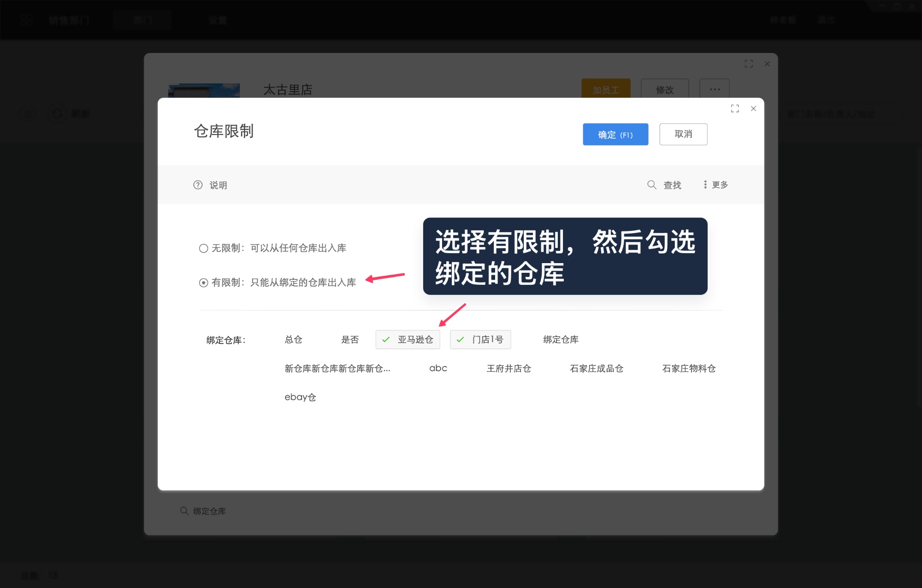Click the help icon next to 说明
The width and height of the screenshot is (922, 588).
pos(198,184)
